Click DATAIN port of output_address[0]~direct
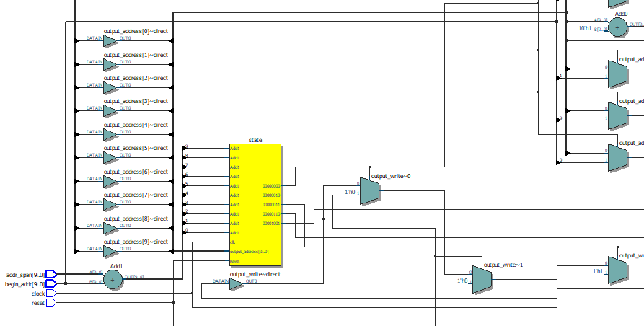The height and width of the screenshot is (326, 644). pyautogui.click(x=94, y=38)
